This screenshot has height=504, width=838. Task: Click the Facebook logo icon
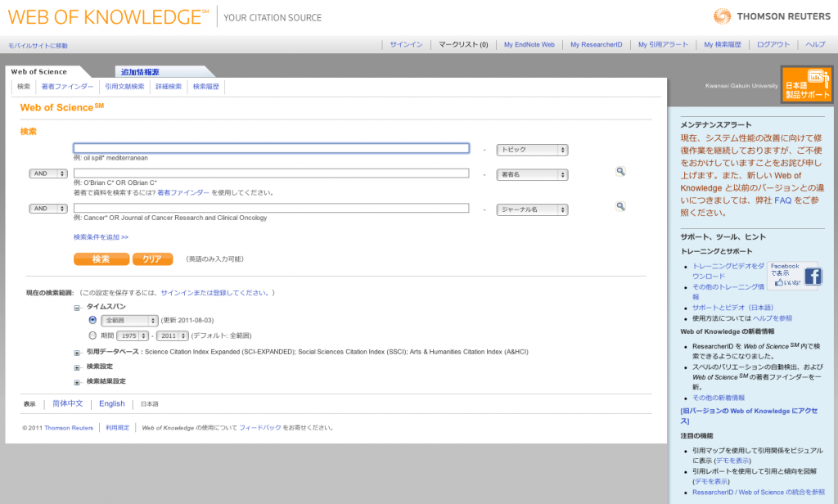pyautogui.click(x=813, y=277)
